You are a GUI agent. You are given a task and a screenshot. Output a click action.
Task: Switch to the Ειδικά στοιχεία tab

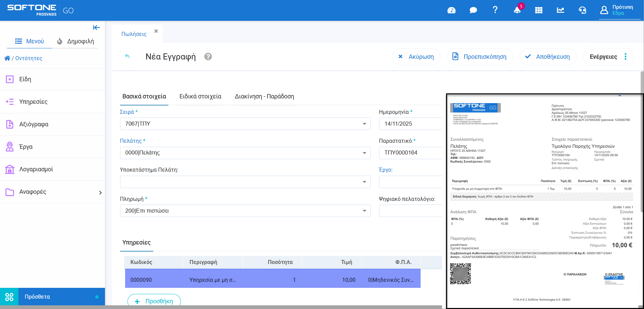coord(200,96)
